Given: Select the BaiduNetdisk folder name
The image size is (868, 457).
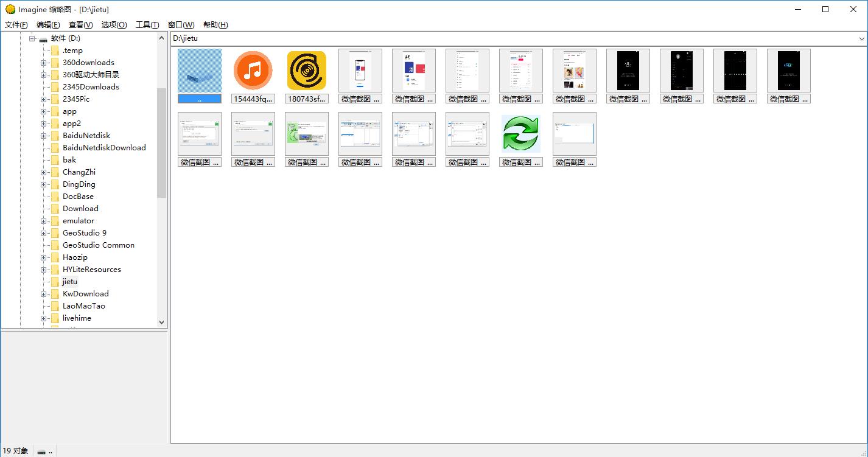Looking at the screenshot, I should pyautogui.click(x=86, y=136).
